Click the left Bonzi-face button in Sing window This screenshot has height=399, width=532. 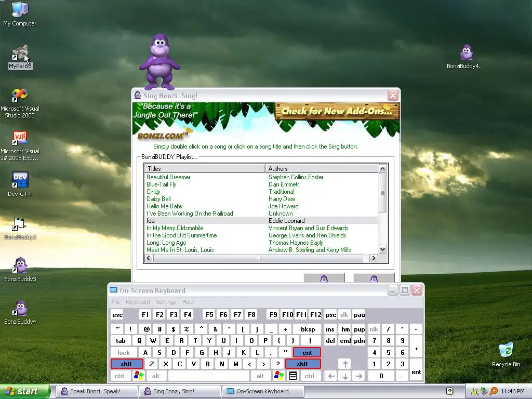[x=324, y=278]
